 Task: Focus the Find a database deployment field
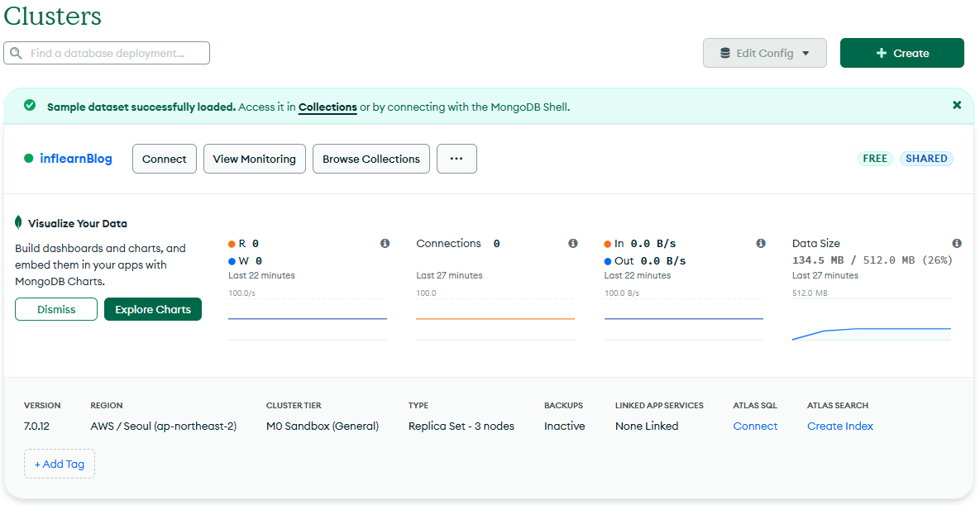[107, 53]
